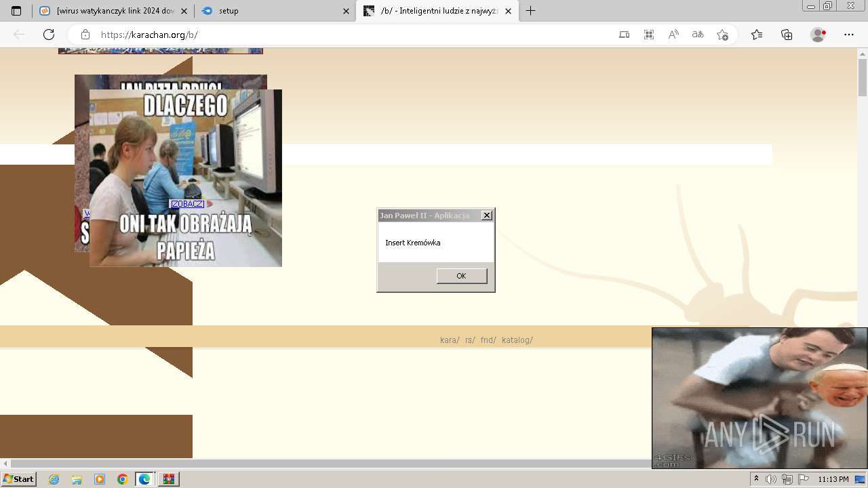868x488 pixels.
Task: Show hidden system tray icons
Action: [757, 479]
